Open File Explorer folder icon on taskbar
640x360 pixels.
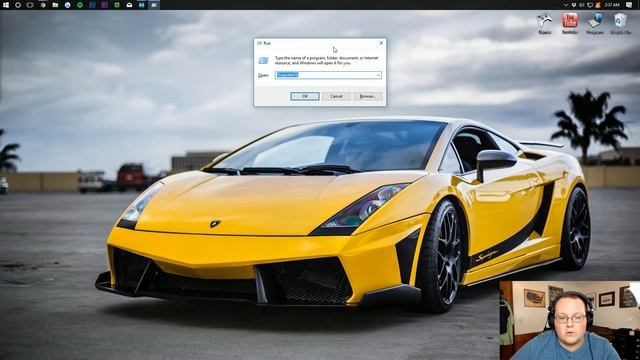[55, 5]
